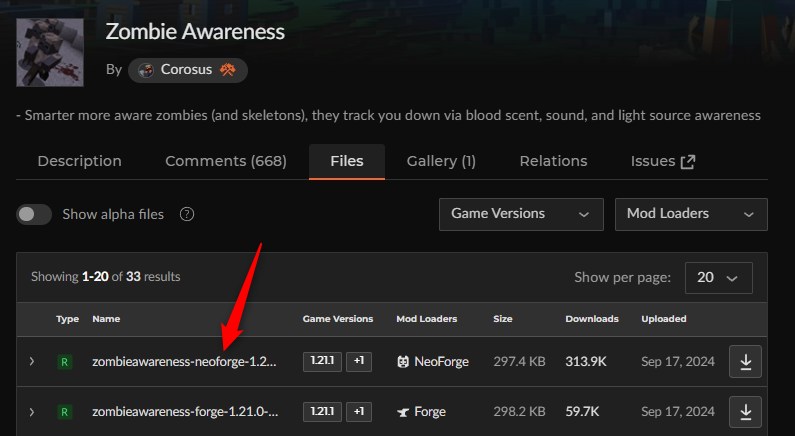This screenshot has width=795, height=436.
Task: Open the zombieawareness-forge-1.21.0-... file link
Action: click(x=185, y=412)
